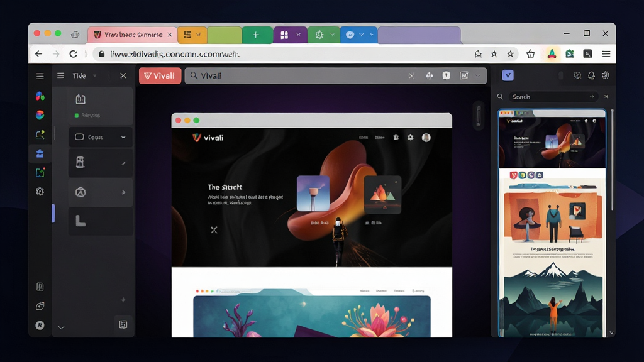This screenshot has height=362, width=644.
Task: Select the red Vivaldi browser tab
Action: (132, 35)
